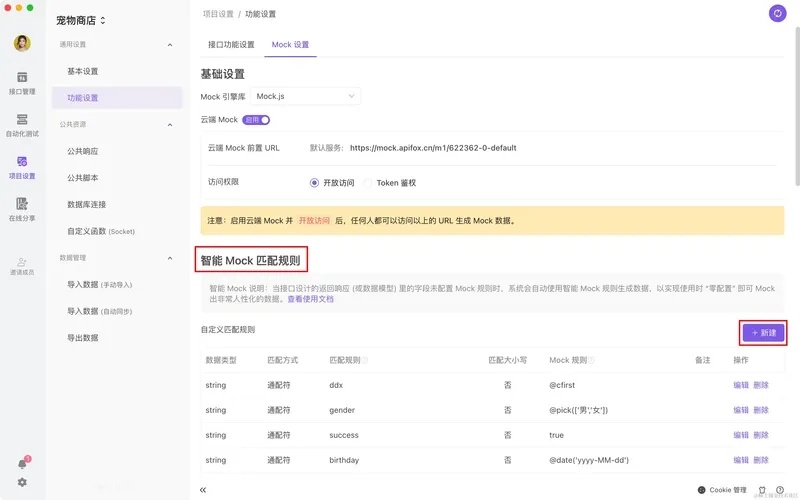
Task: Click the @pick(['男','女']) rule cell
Action: [x=579, y=410]
